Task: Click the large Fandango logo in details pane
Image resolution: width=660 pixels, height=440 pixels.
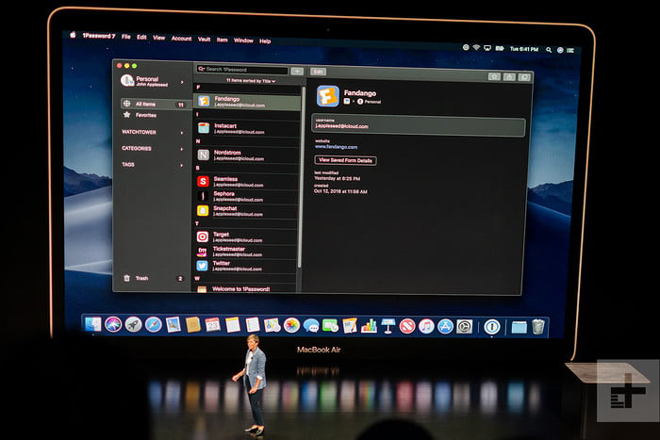Action: tap(328, 96)
